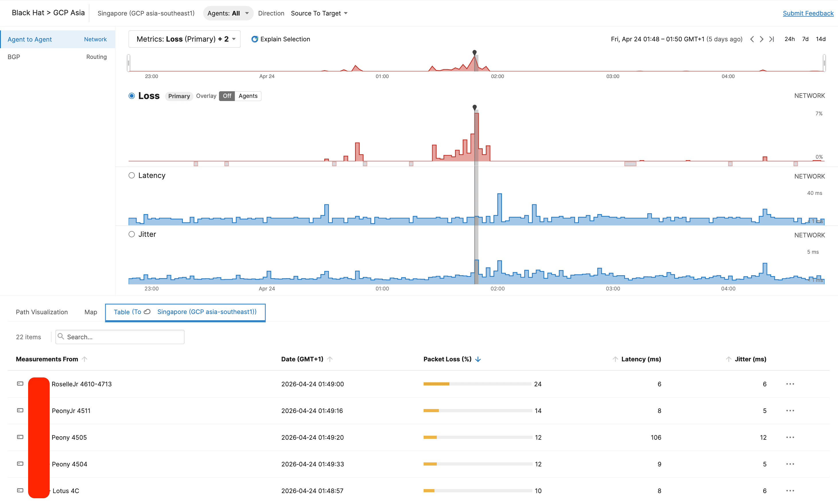
Task: Sort Latency (ms) column arrow
Action: (615, 359)
